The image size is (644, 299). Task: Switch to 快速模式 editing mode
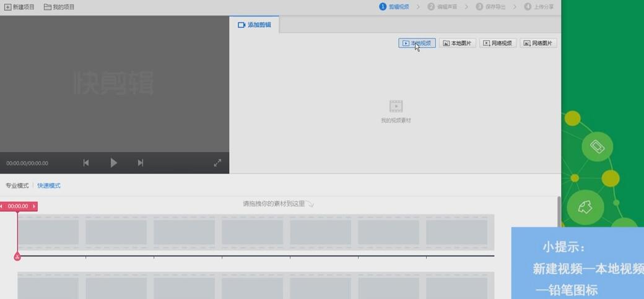click(x=49, y=186)
